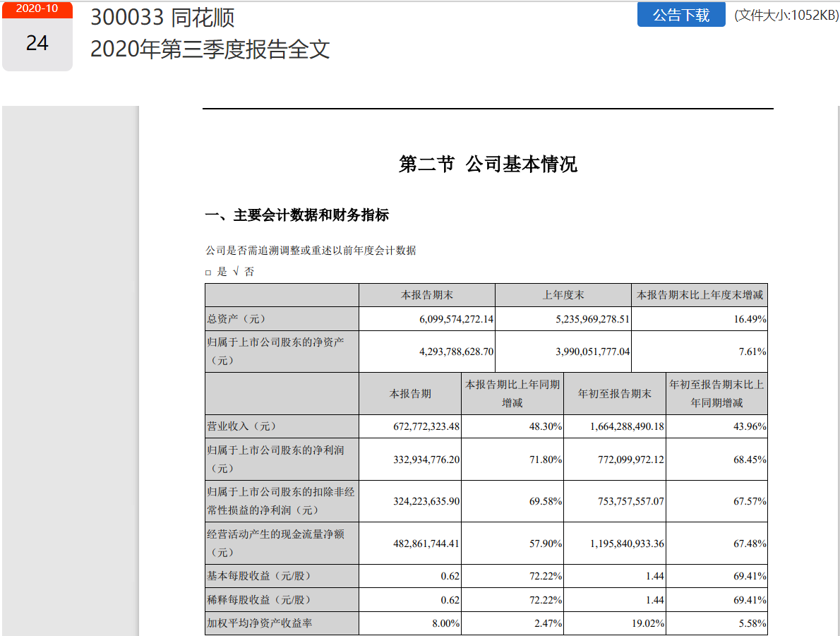Click the checked 否 option
This screenshot has height=636, width=840.
[244, 272]
